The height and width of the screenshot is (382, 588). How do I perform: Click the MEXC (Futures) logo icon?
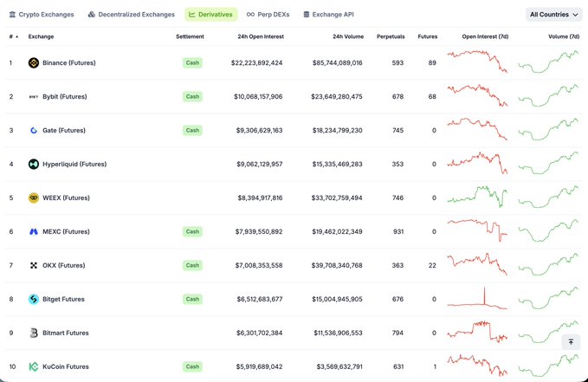click(34, 231)
